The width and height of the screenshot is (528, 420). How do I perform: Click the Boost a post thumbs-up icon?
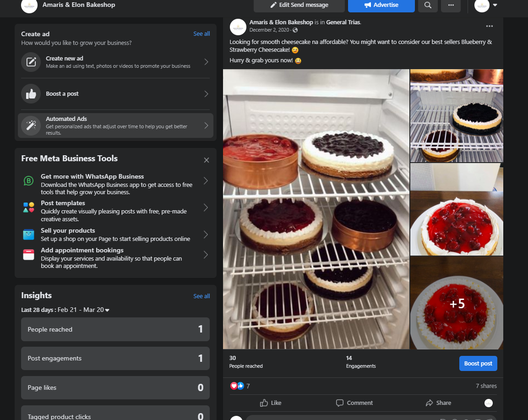31,93
